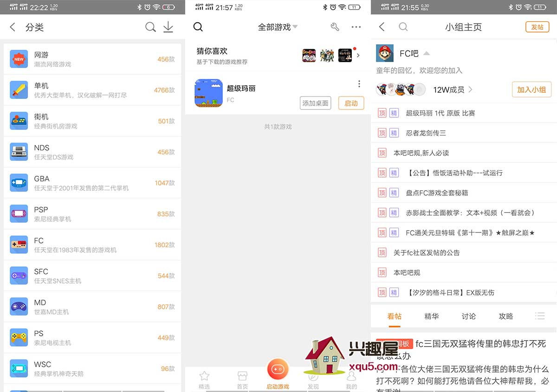Tap the download arrow icon in 分类 header

point(168,27)
